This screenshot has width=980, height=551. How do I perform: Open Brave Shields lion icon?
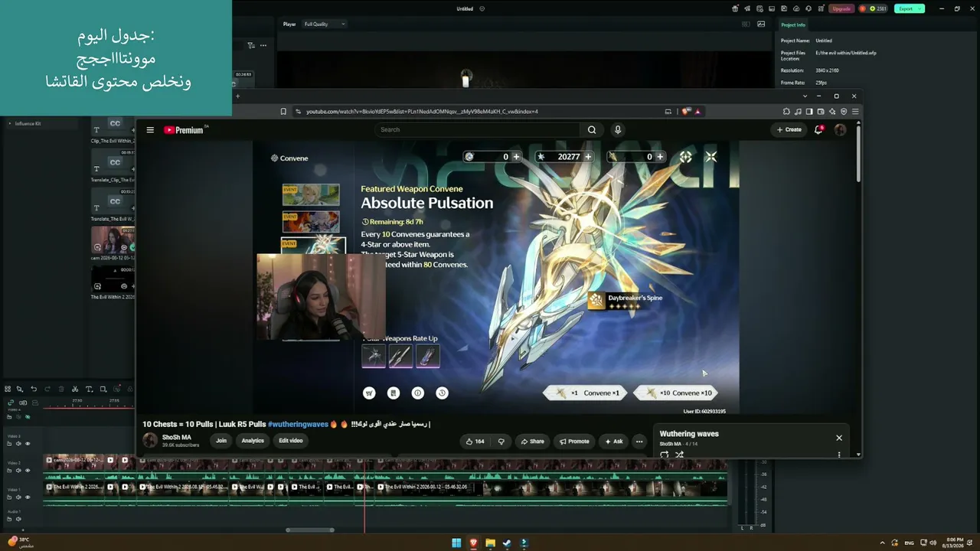click(x=686, y=112)
